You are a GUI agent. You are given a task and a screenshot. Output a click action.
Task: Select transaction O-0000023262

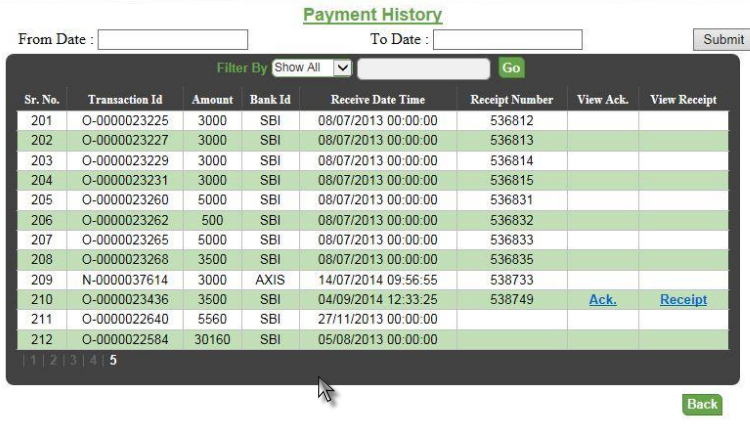tap(125, 220)
